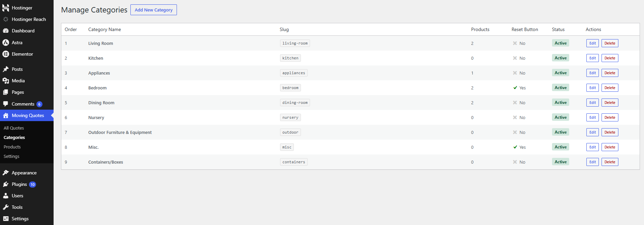Open the Products submenu item
The image size is (644, 225).
click(x=12, y=147)
